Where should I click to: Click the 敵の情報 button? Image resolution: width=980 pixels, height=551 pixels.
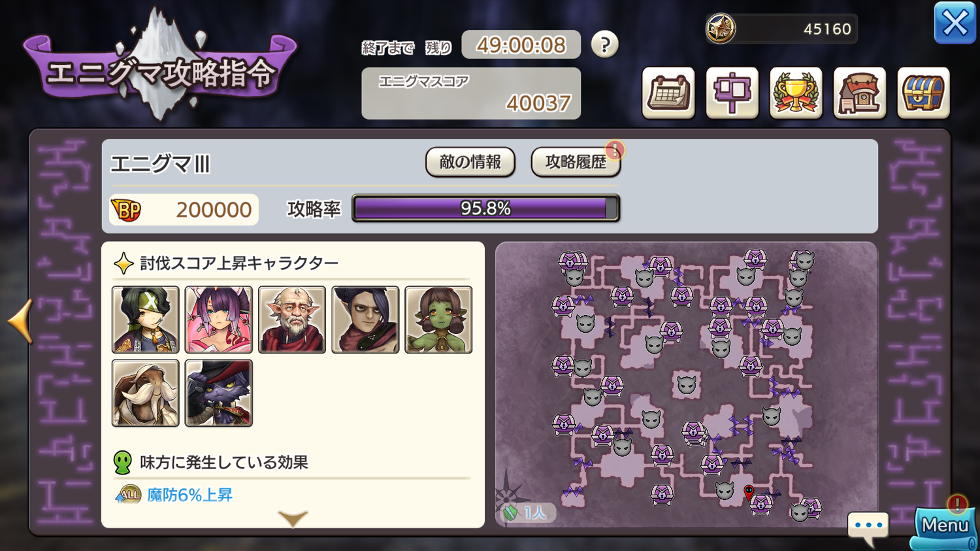point(470,162)
